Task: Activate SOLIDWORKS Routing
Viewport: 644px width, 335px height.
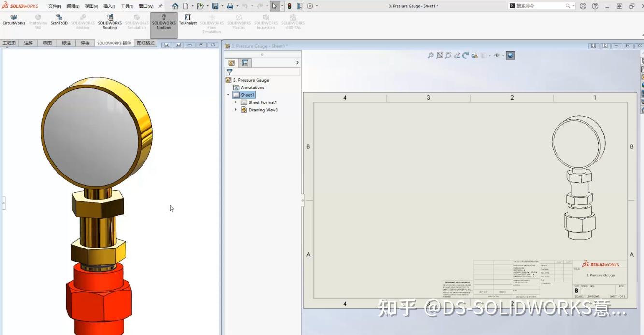Action: pyautogui.click(x=110, y=22)
